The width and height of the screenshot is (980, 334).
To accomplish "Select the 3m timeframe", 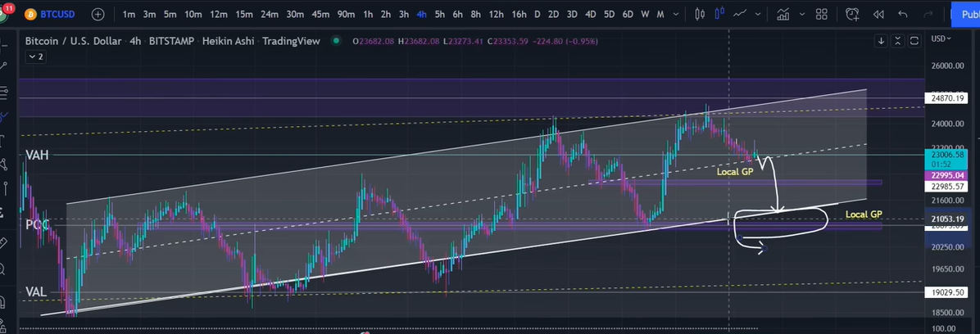I will point(149,14).
